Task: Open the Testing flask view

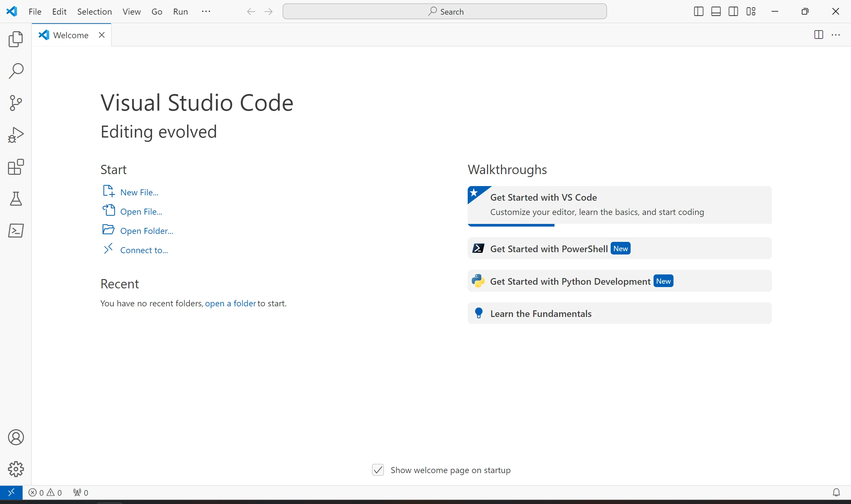Action: 16,199
